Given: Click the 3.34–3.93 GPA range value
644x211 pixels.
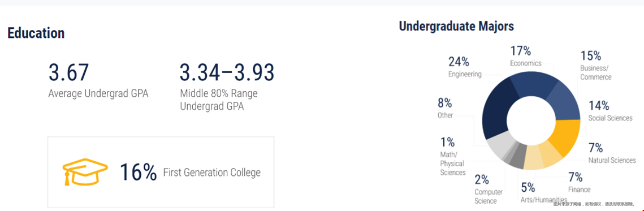Looking at the screenshot, I should coord(227,73).
